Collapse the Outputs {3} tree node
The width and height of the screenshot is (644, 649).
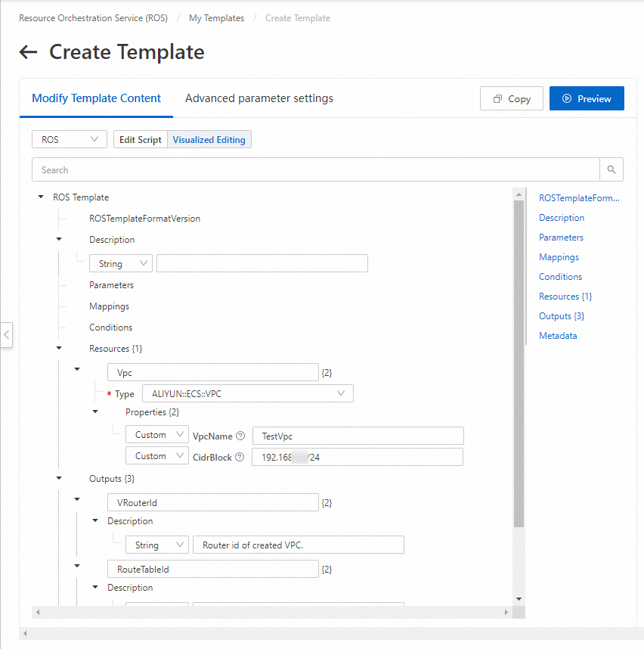(59, 479)
